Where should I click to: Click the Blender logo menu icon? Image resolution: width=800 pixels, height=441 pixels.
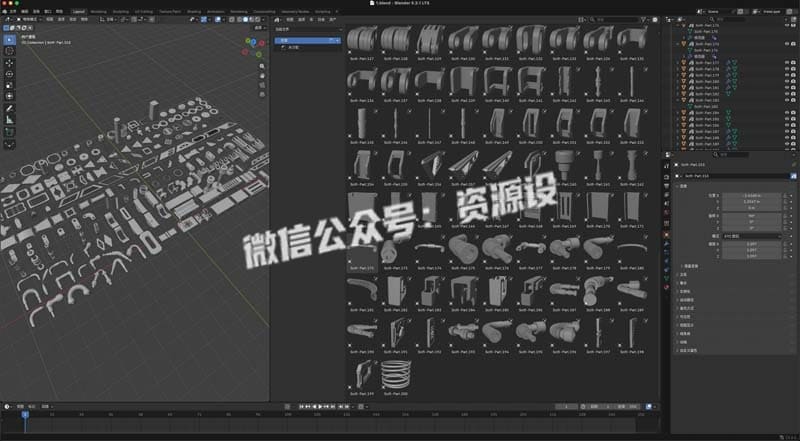click(x=5, y=11)
